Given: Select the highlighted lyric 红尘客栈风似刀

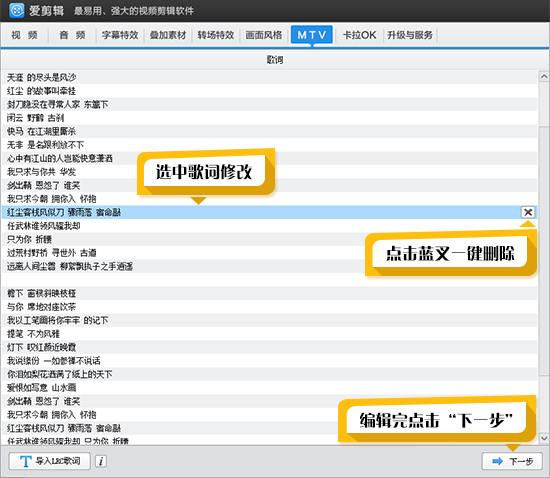Looking at the screenshot, I should [269, 212].
